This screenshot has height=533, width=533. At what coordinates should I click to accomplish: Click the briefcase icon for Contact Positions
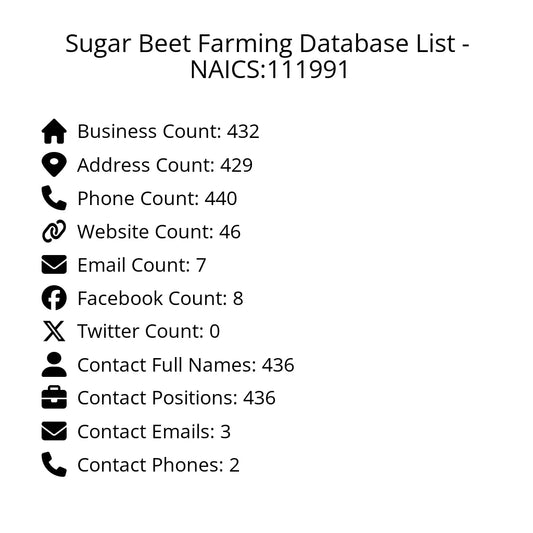(x=54, y=397)
